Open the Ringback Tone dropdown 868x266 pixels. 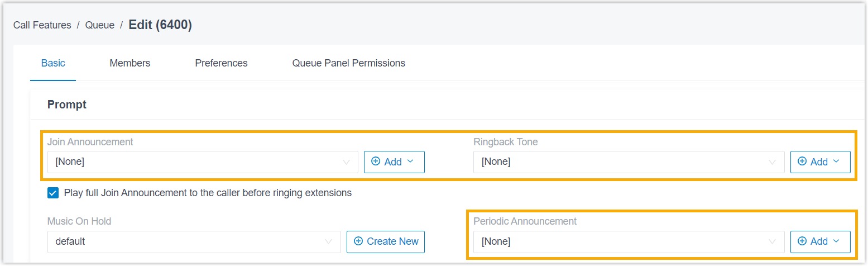(629, 162)
